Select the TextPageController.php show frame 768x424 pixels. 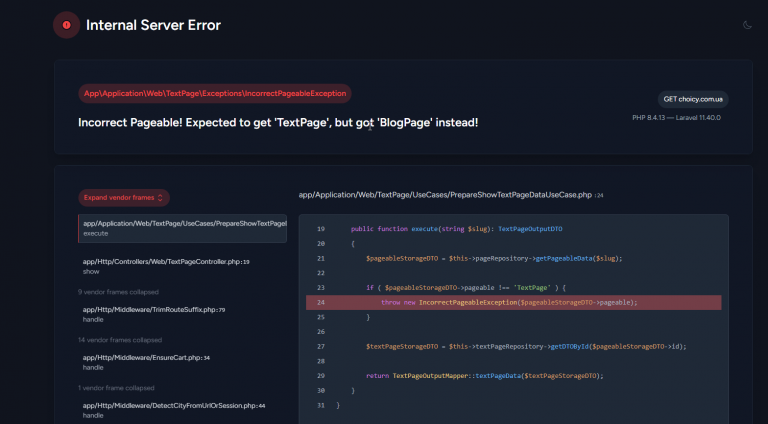pyautogui.click(x=167, y=266)
